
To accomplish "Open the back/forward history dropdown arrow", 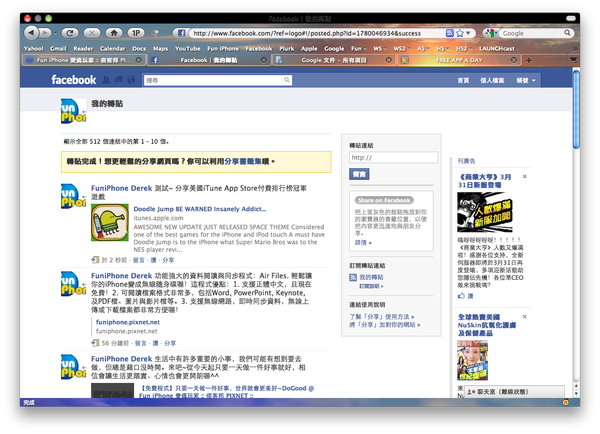I will (x=55, y=33).
